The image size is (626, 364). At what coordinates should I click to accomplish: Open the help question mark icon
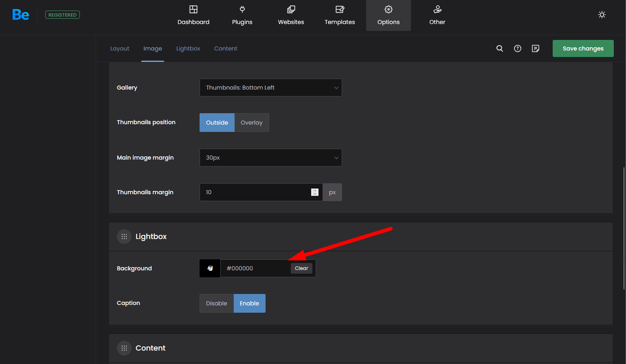click(518, 48)
